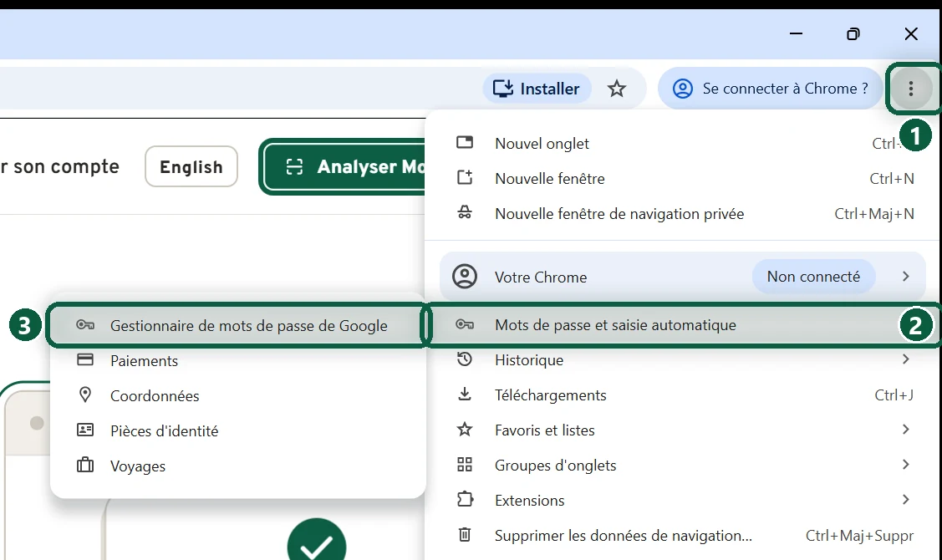Image resolution: width=942 pixels, height=560 pixels.
Task: Click the Nouvelle fenêtre window icon
Action: click(465, 177)
